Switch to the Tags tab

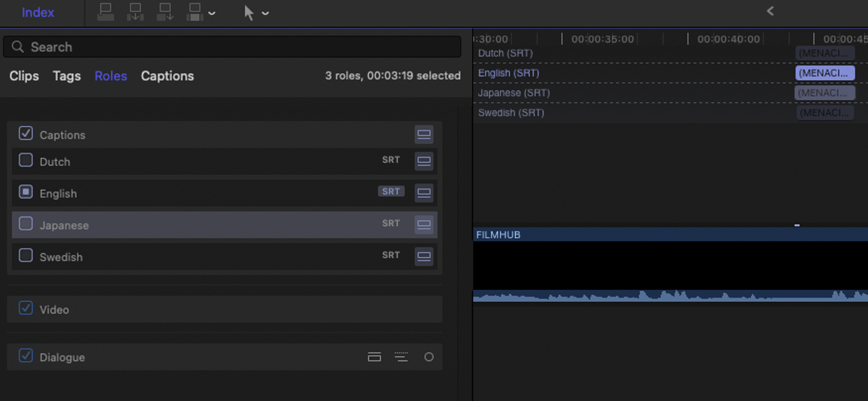coord(67,76)
